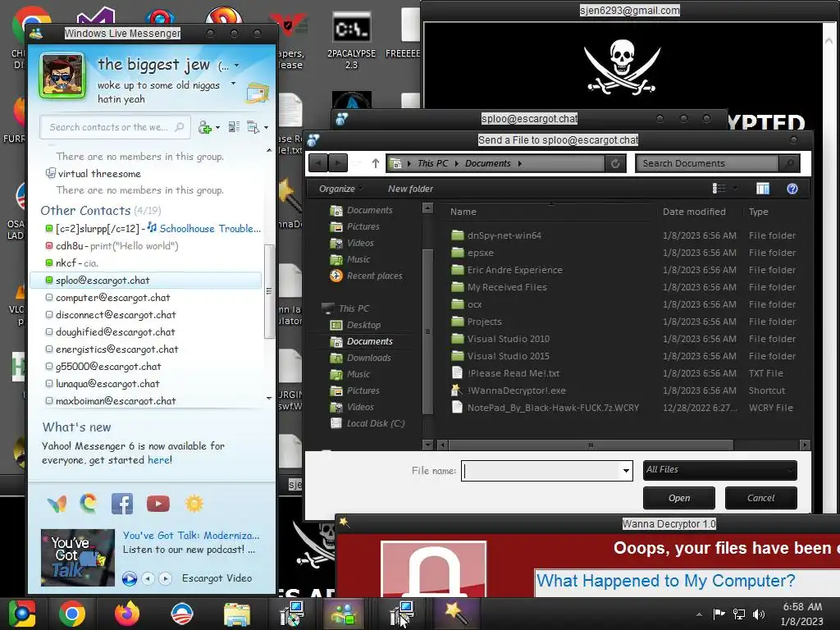This screenshot has width=840, height=630.
Task: Go to previous Escargot Video item
Action: coord(148,578)
